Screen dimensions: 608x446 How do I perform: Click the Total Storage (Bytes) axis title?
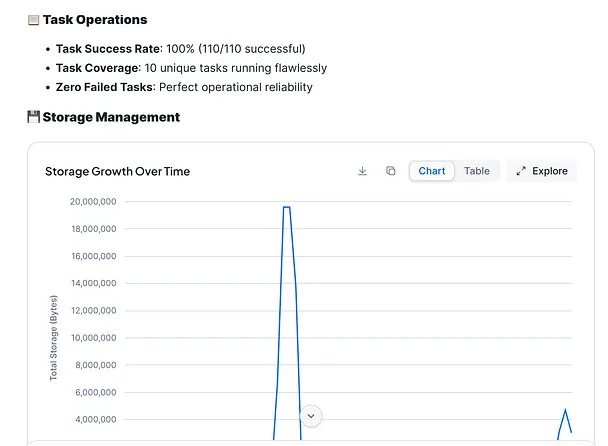click(x=54, y=337)
